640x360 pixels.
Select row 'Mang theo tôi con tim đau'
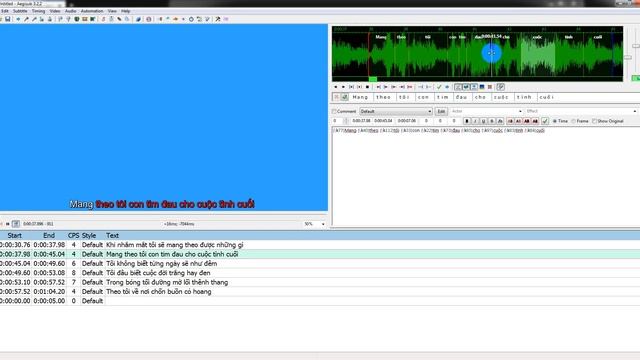320,254
